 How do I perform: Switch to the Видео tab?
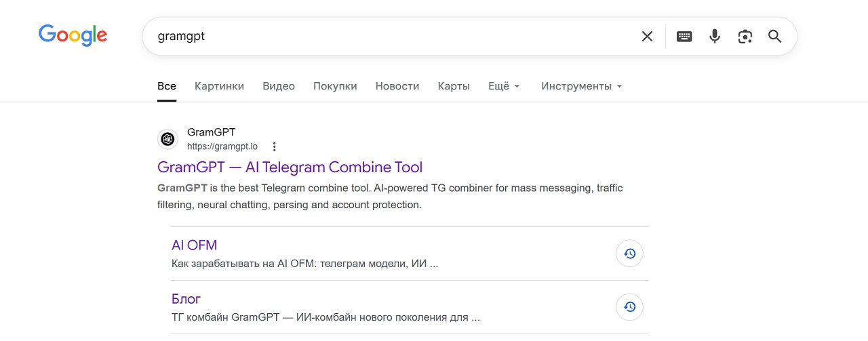279,86
